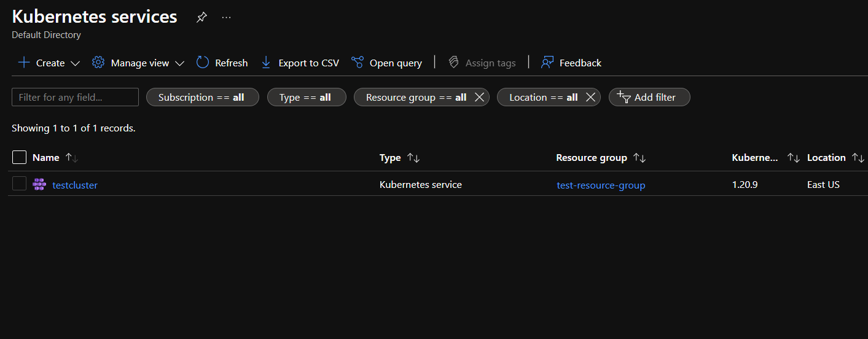Click the Feedback icon in toolbar
This screenshot has width=868, height=339.
[x=547, y=63]
